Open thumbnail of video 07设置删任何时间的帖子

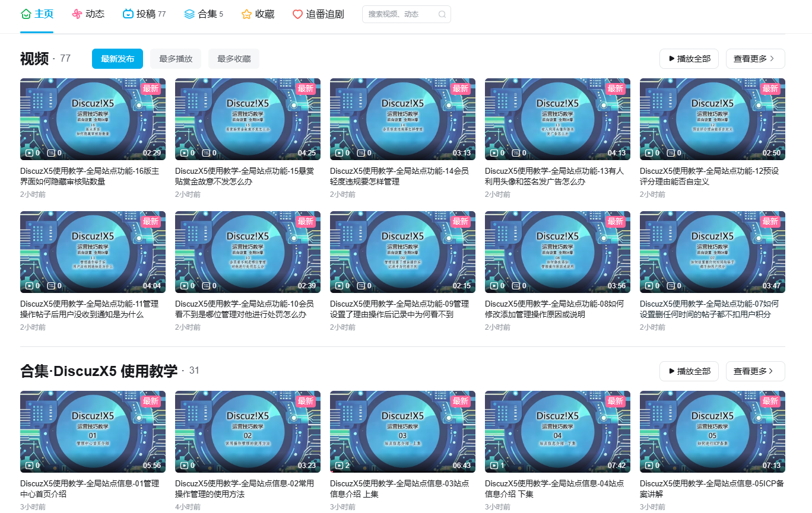coord(712,252)
